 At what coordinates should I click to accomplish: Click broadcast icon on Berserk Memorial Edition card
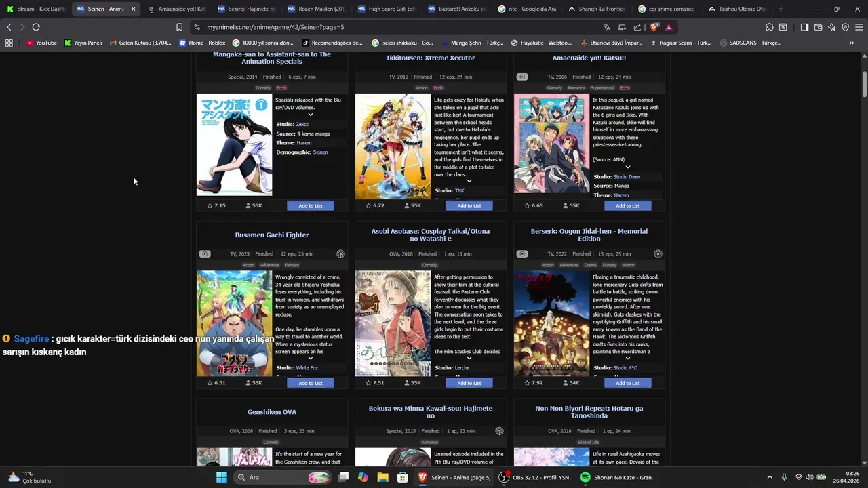tap(658, 254)
